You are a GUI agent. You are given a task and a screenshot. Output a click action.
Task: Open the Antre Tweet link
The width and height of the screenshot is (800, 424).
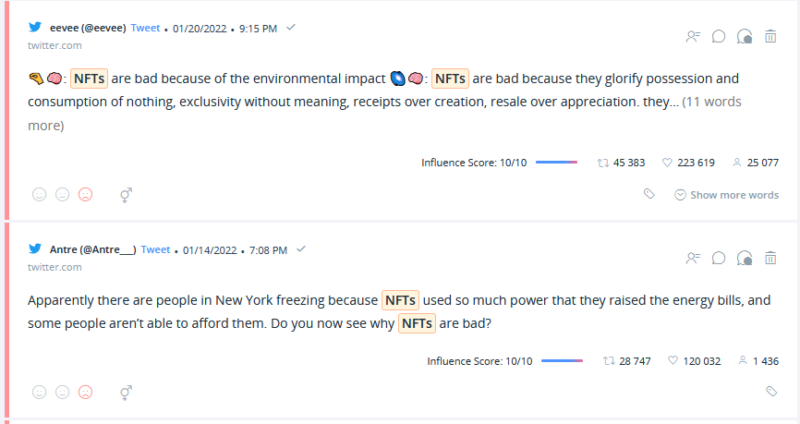(x=156, y=250)
